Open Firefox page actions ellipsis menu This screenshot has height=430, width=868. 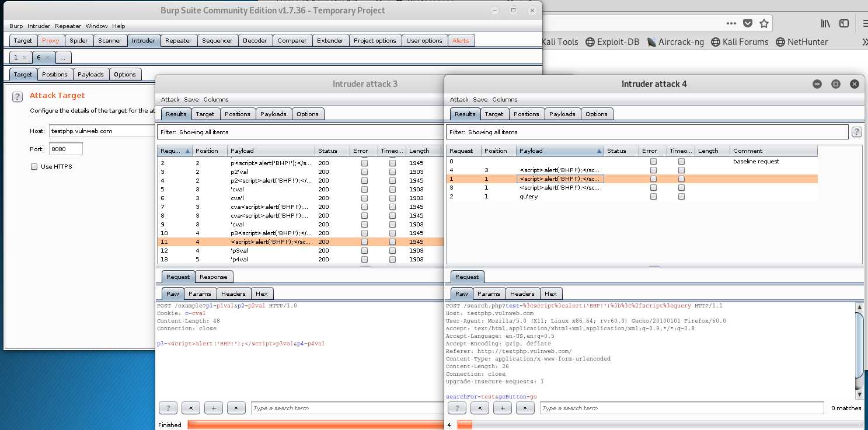point(731,23)
